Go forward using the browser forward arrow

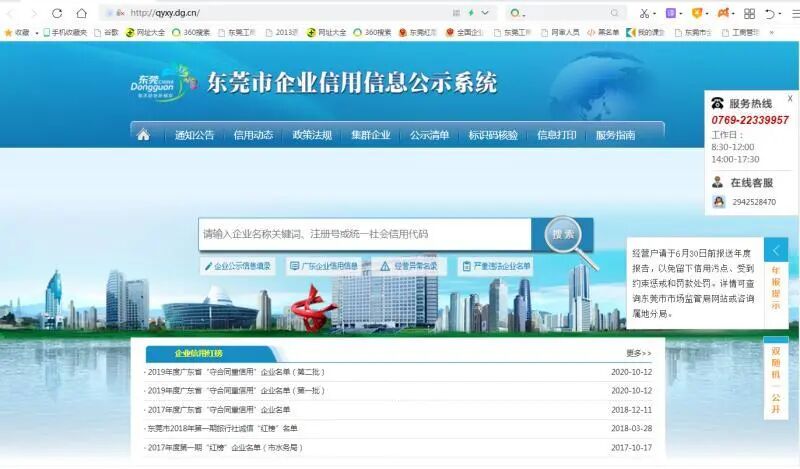click(x=34, y=13)
